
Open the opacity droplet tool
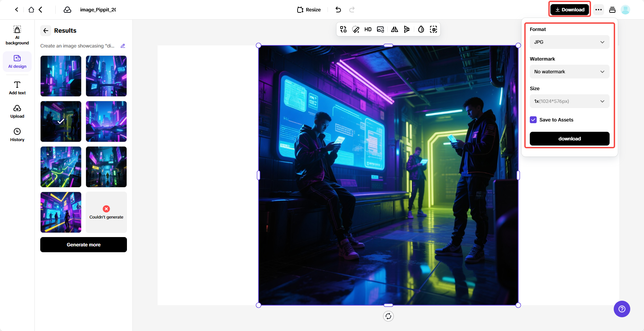421,30
